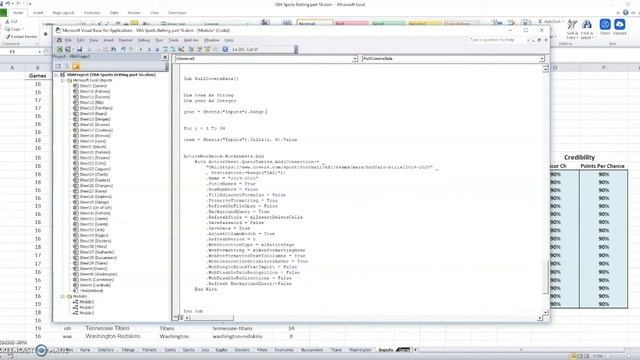
Task: Select the Sheet (Cowboys) tree item
Action: 96,130
